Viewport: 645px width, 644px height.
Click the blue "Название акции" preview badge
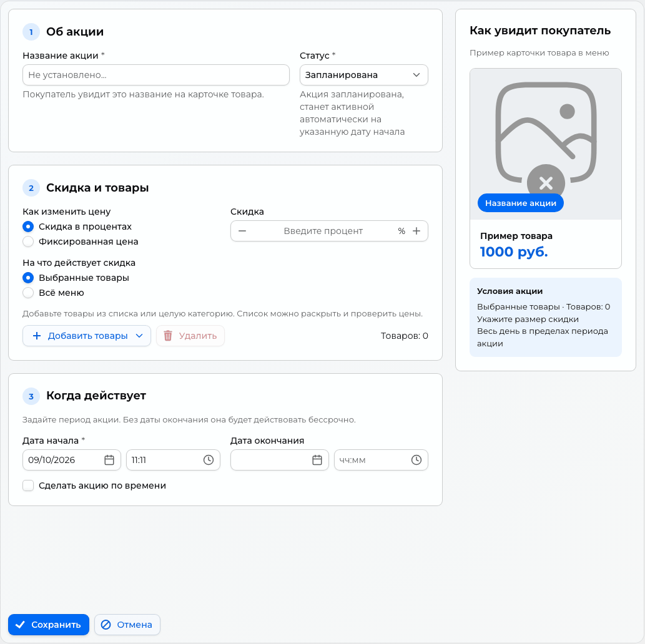[520, 203]
